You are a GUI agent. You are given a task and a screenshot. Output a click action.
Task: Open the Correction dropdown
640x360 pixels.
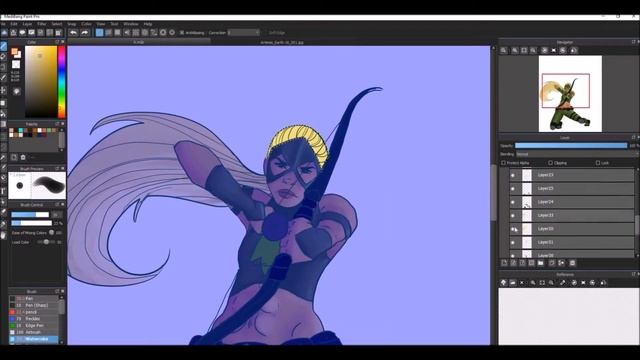click(243, 33)
